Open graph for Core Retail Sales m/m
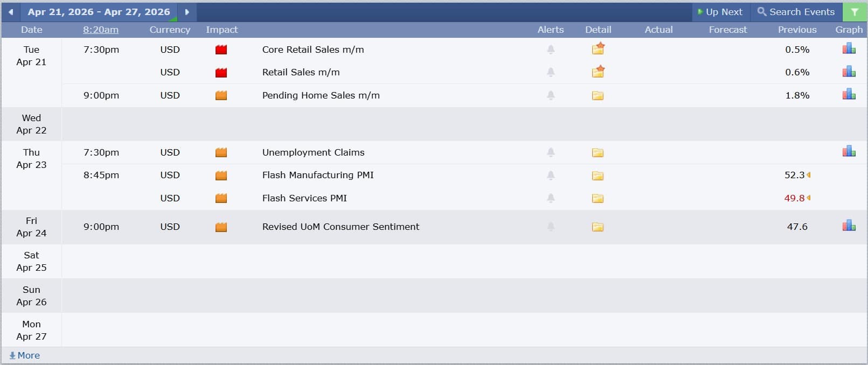 tap(849, 49)
